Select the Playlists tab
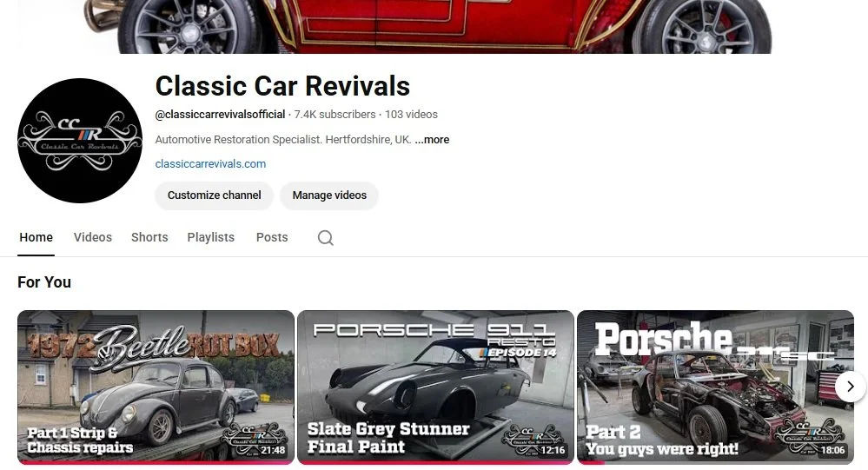The height and width of the screenshot is (470, 868). [211, 237]
